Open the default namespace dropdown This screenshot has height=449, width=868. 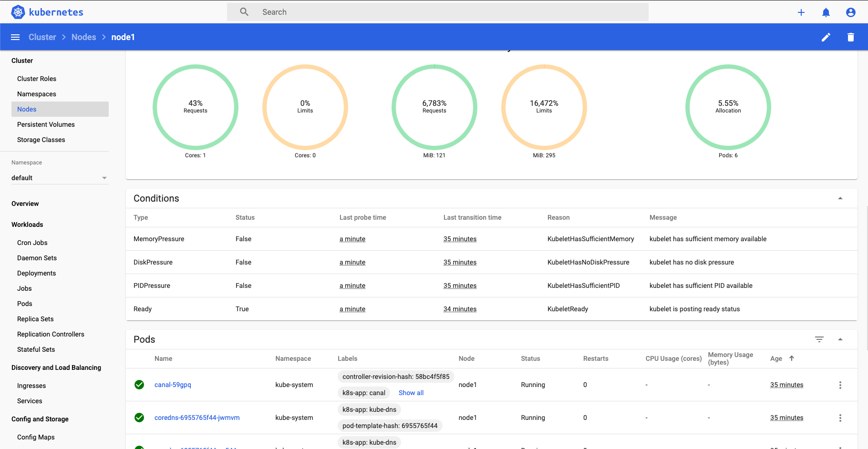coord(60,178)
